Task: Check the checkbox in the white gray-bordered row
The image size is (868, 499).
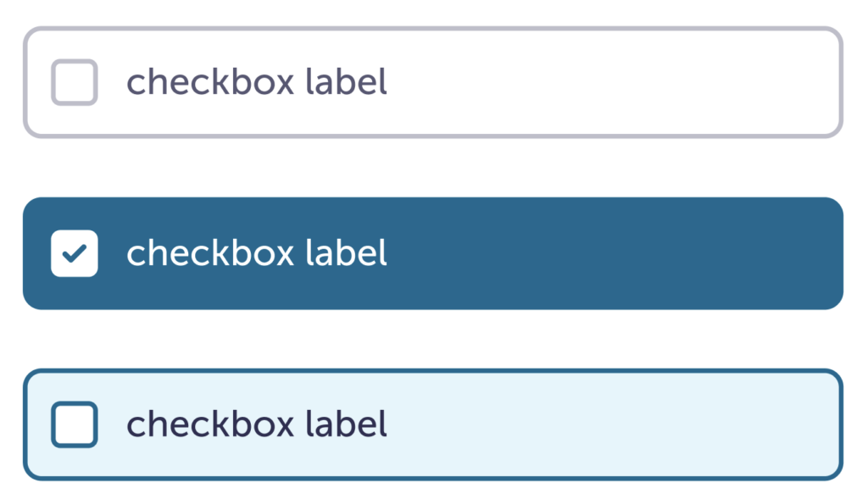Action: tap(75, 82)
